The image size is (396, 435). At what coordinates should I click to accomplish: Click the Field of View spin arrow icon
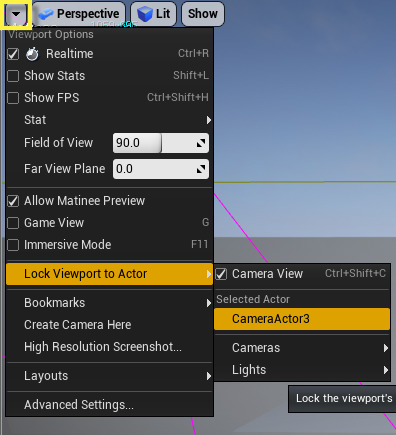tap(201, 143)
